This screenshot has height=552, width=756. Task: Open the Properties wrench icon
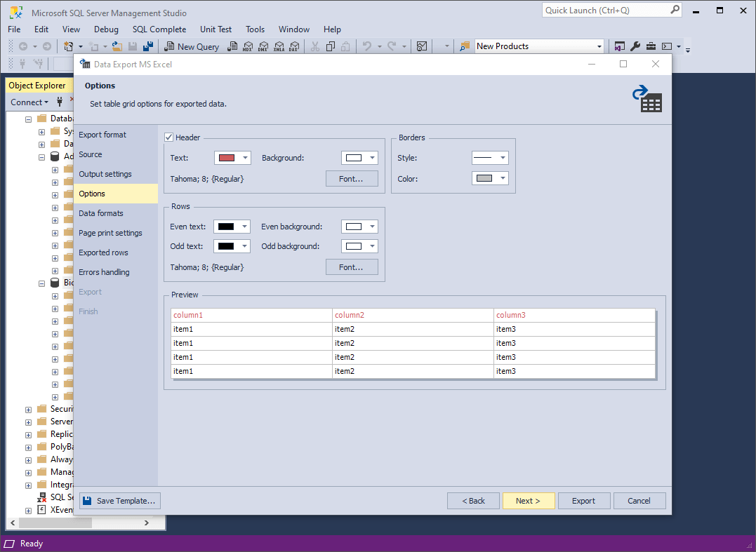635,46
